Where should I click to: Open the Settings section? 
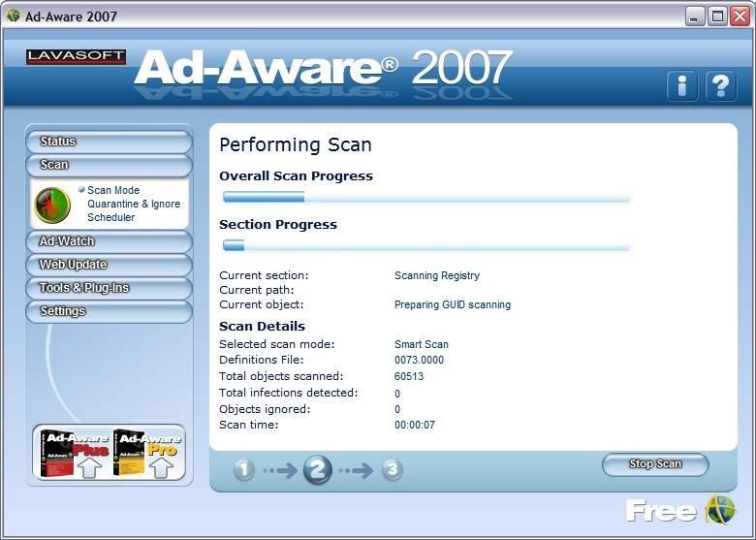click(109, 311)
